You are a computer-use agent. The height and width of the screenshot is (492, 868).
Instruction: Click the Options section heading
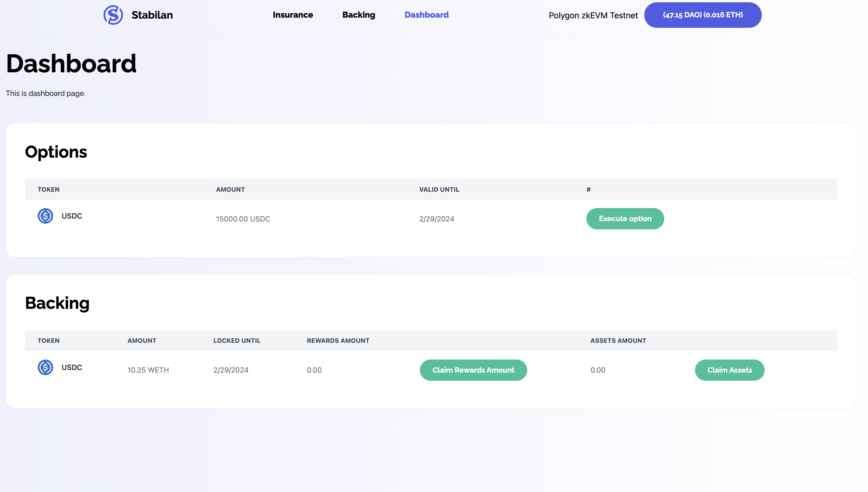56,152
